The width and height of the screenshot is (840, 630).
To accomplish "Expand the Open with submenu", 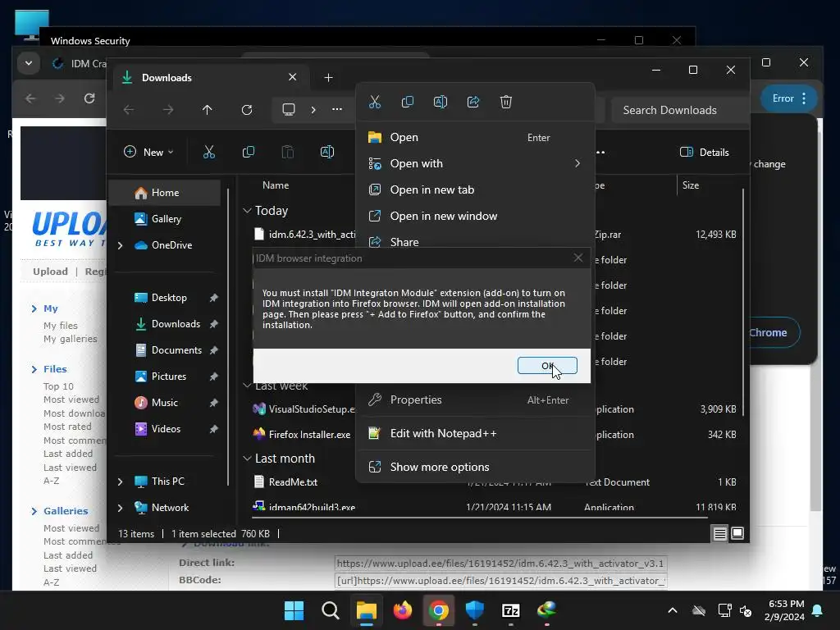I will coord(475,163).
